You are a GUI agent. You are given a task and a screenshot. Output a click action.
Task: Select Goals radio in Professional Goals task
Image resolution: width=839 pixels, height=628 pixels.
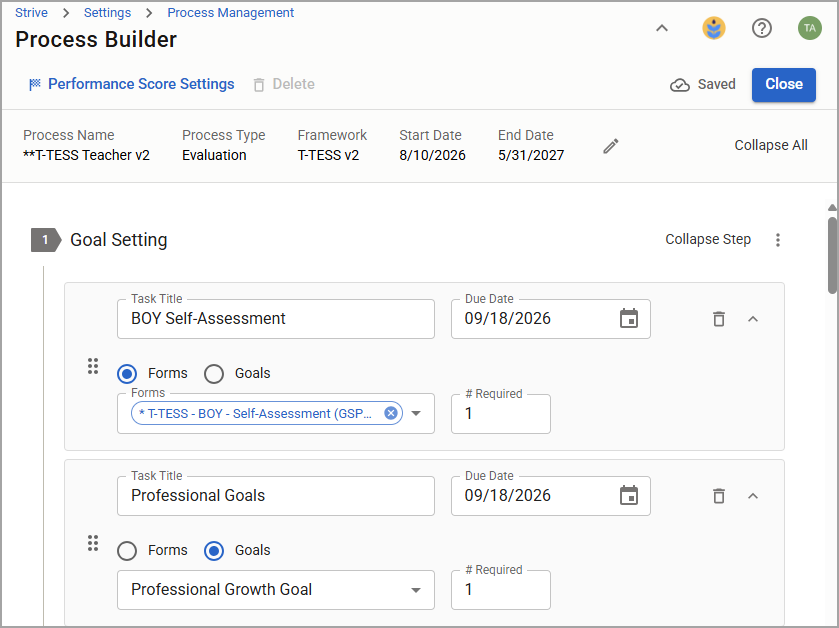(213, 550)
